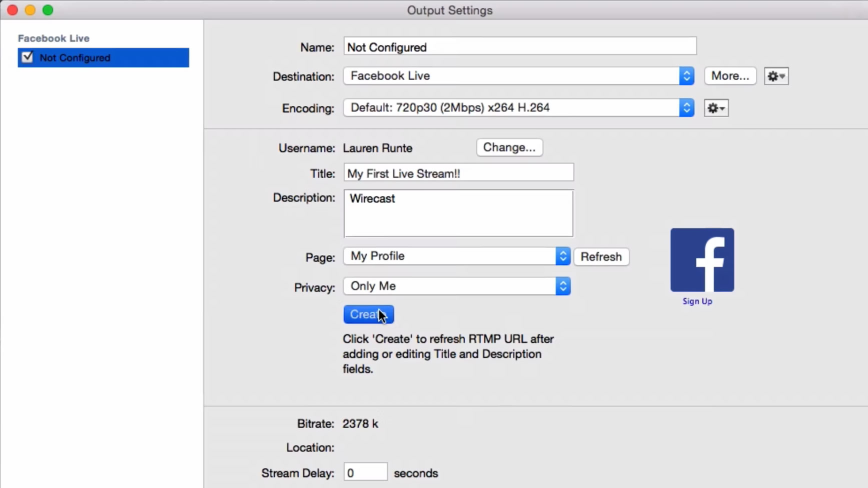Image resolution: width=868 pixels, height=488 pixels.
Task: Click into the Name field
Action: tap(520, 46)
